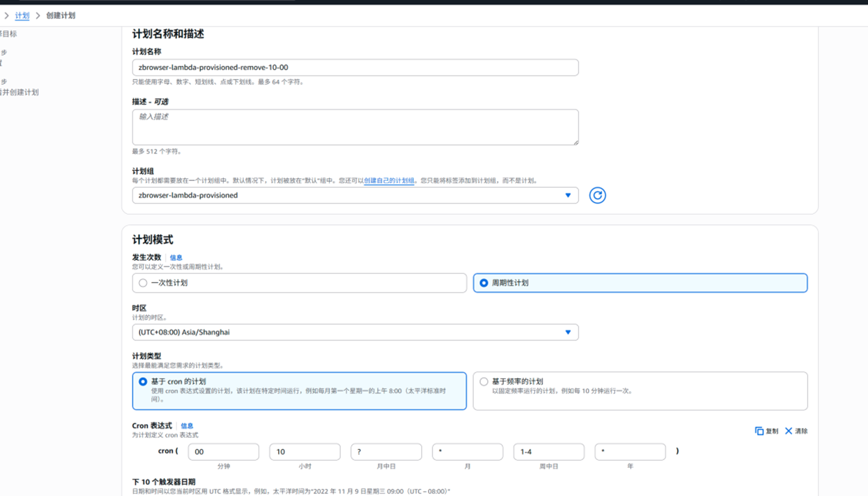Choose 基于 cron 的计划 schedule type
868x496 pixels.
(143, 382)
